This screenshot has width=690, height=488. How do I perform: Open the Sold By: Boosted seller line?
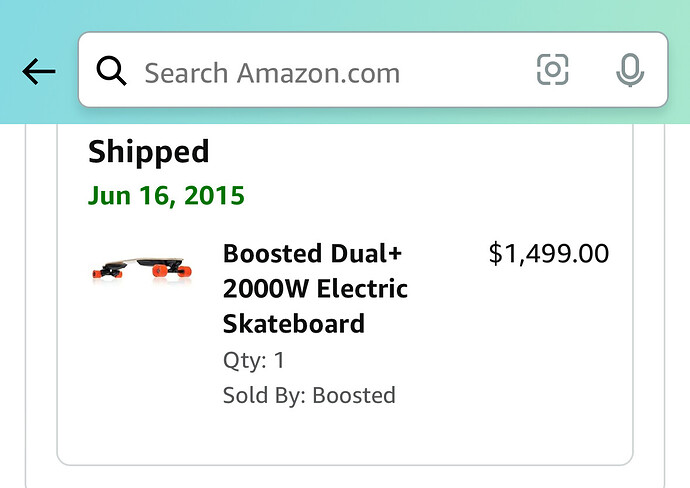click(309, 395)
